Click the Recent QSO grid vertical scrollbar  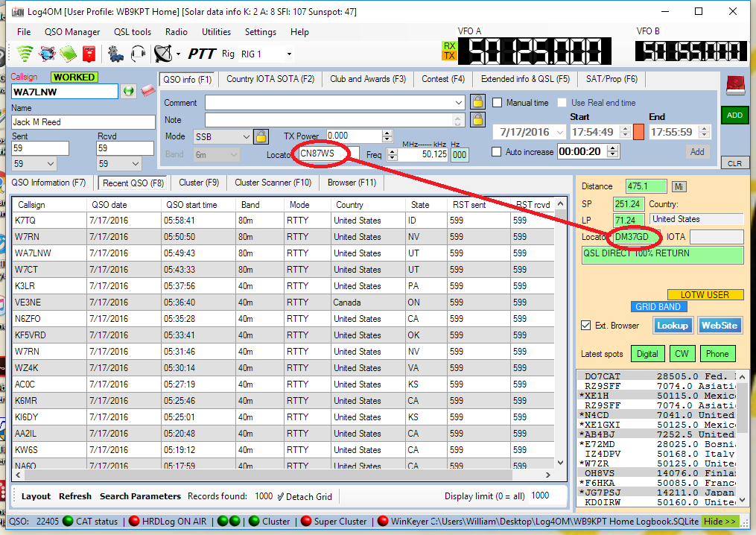click(560, 333)
